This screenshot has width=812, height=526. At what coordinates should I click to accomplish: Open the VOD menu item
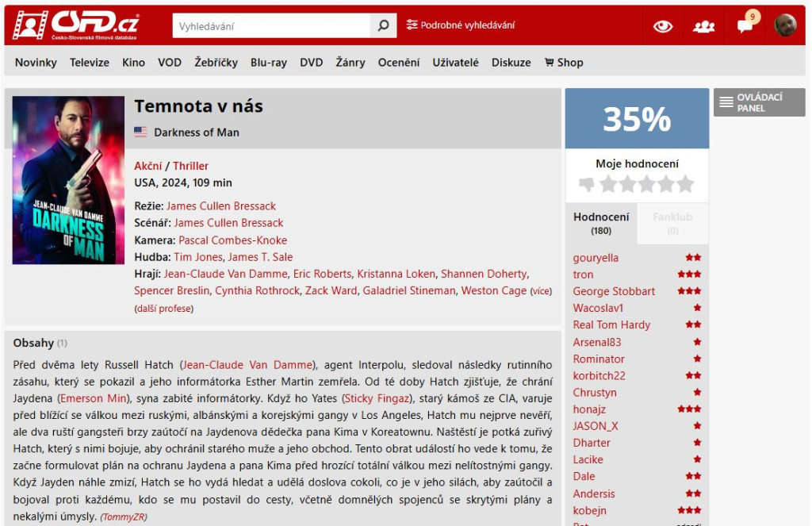click(170, 62)
